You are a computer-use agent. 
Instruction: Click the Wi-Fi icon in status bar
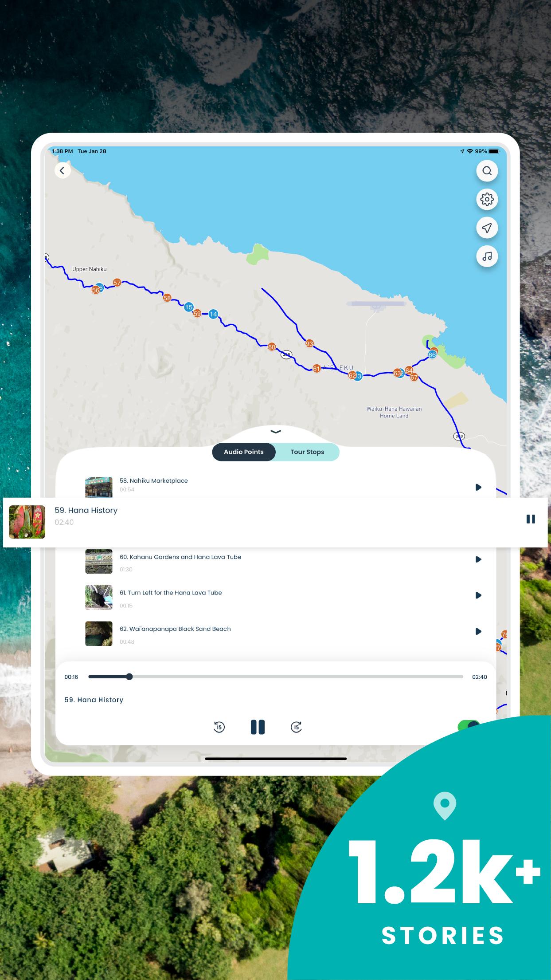(470, 151)
